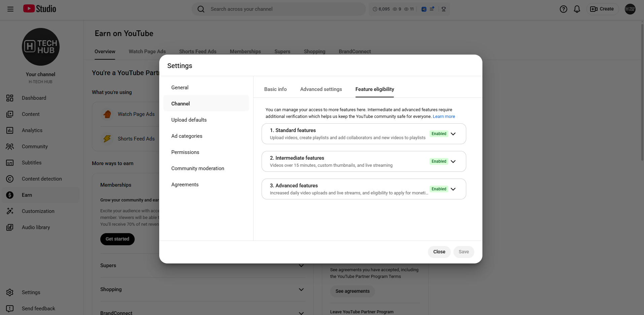644x315 pixels.
Task: Expand the Advanced features section
Action: point(453,189)
